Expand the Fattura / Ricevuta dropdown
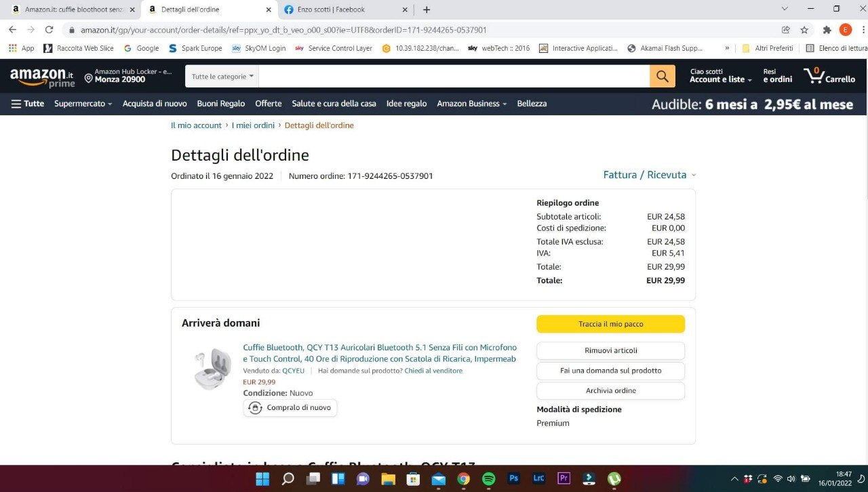 tap(649, 175)
